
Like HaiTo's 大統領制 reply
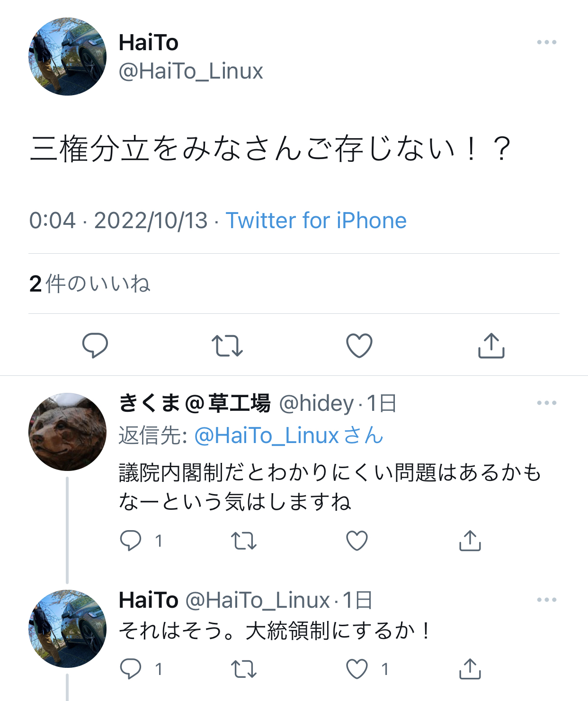pos(357,669)
